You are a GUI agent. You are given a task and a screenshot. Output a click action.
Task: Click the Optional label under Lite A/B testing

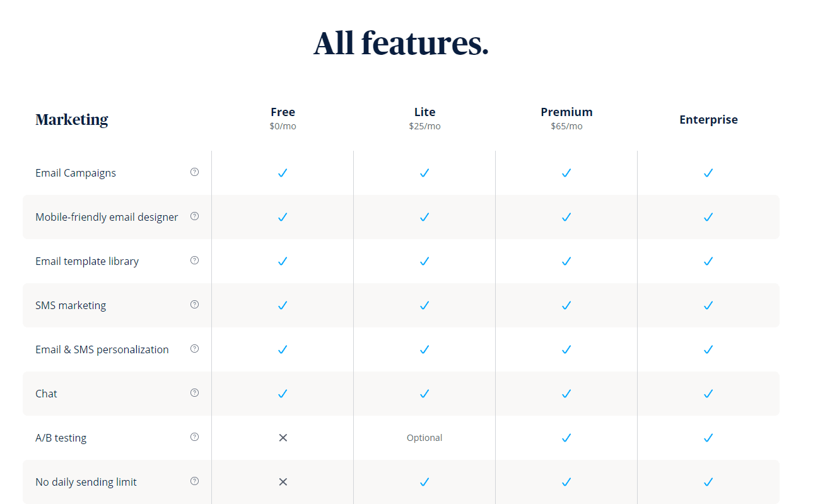[424, 438]
